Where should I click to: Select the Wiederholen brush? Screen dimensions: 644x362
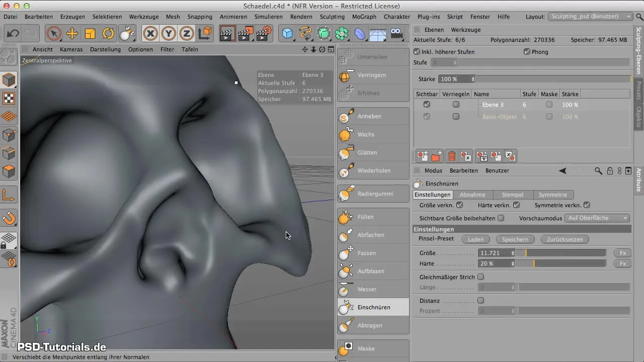click(373, 170)
